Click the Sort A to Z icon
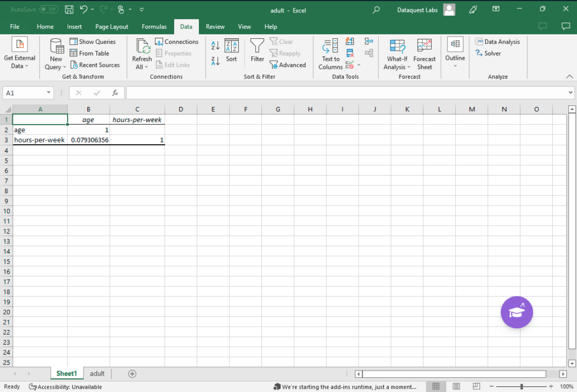The image size is (577, 392). [215, 46]
